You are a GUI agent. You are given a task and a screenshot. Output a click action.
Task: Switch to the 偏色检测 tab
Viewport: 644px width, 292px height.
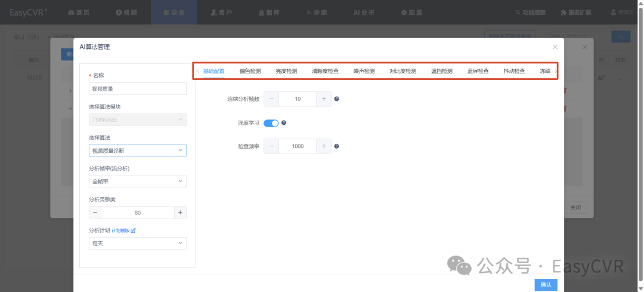coord(250,70)
